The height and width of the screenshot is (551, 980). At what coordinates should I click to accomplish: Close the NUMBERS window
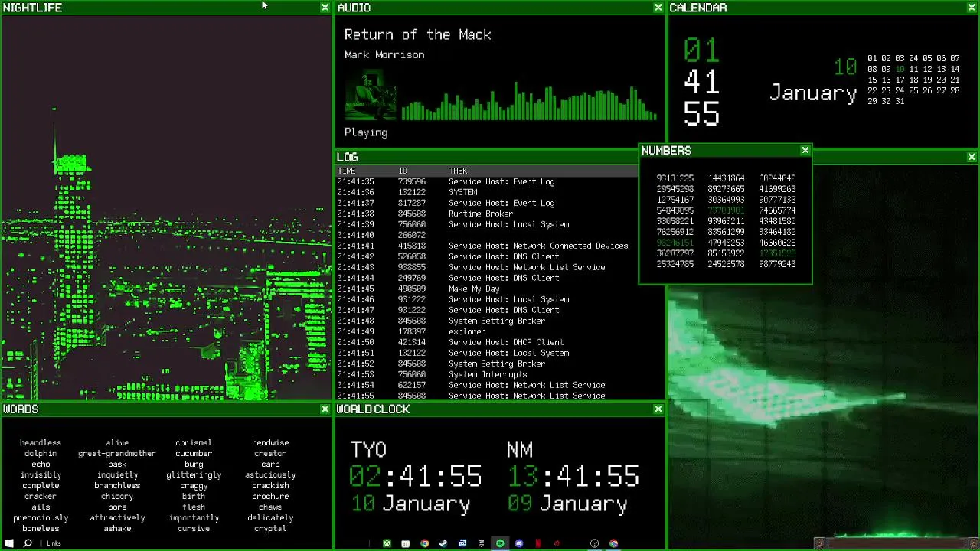click(x=805, y=151)
